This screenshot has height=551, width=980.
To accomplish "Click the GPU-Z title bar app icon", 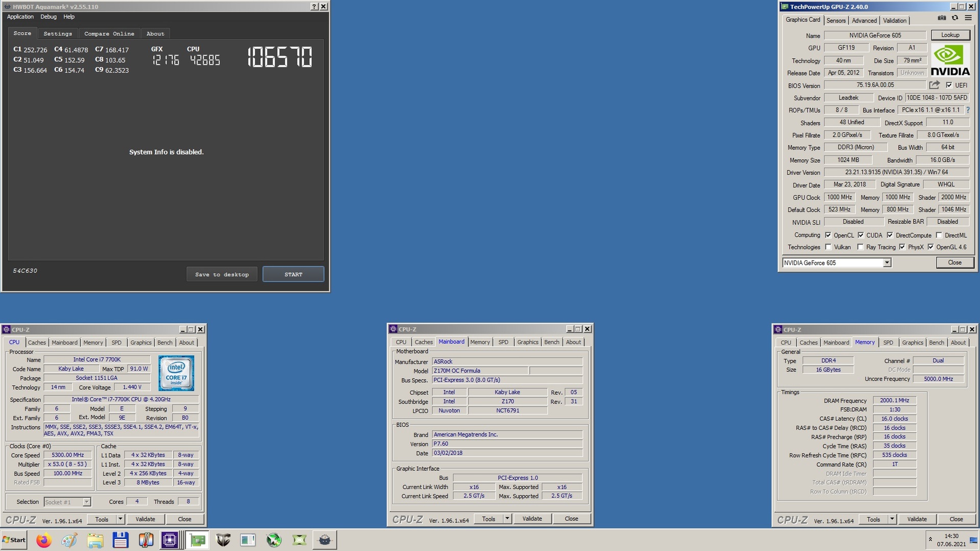I will coord(785,7).
